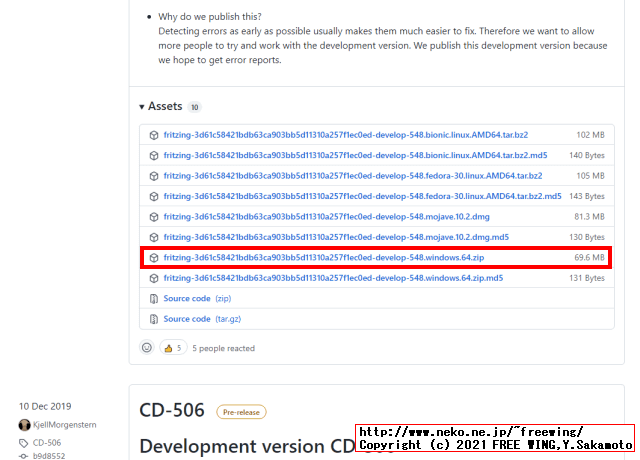640x460 pixels.
Task: Collapse the Assets list triangle
Action: point(142,107)
